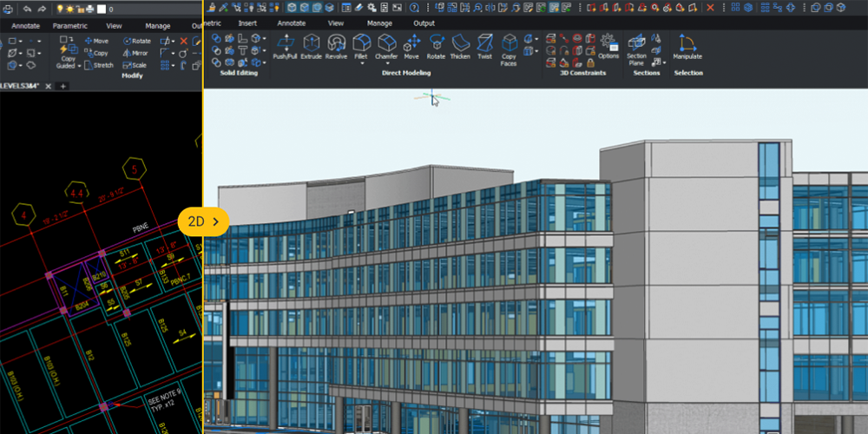868x434 pixels.
Task: Toggle the layer sun freeze icon
Action: (x=70, y=9)
